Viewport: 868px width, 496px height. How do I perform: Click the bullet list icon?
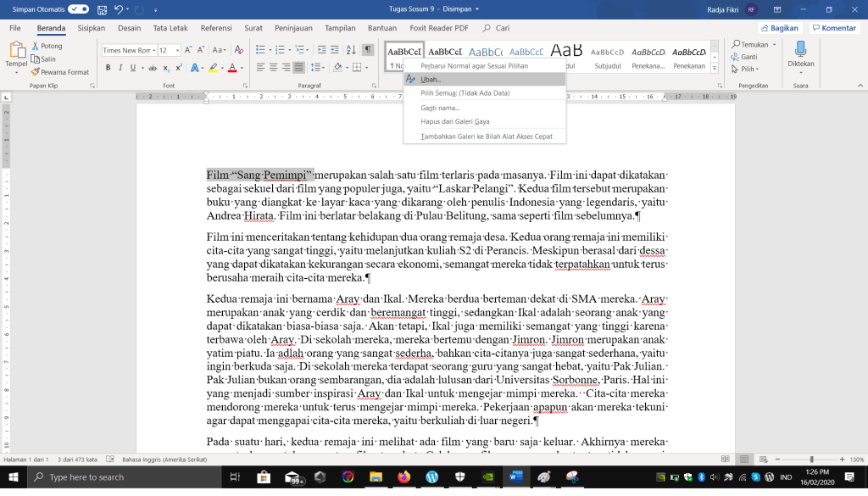[x=261, y=50]
